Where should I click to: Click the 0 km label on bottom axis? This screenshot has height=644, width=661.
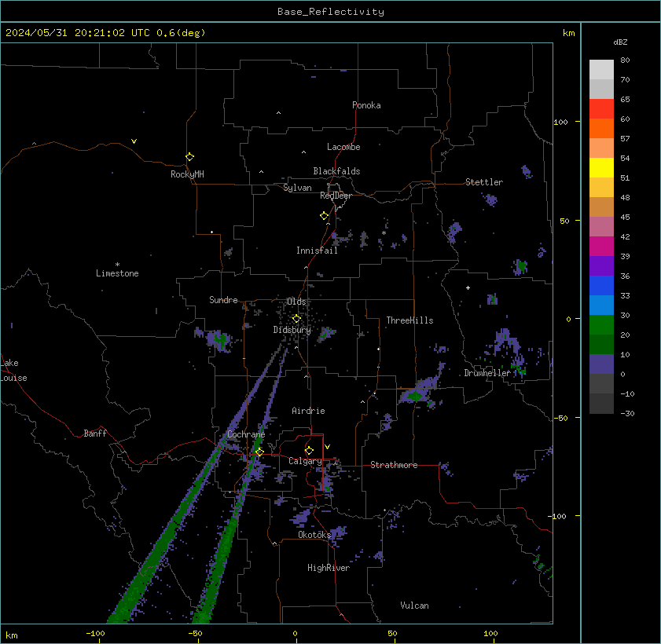click(295, 634)
